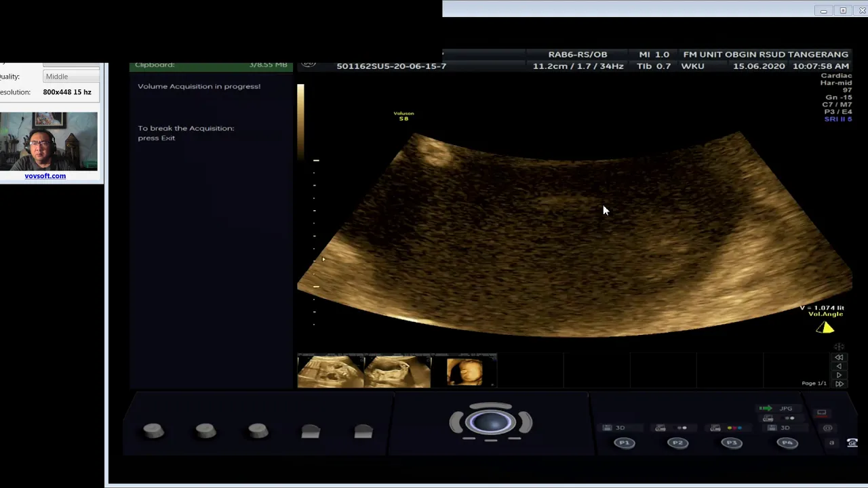Image resolution: width=868 pixels, height=488 pixels.
Task: Click the trackball's right arc key
Action: [x=525, y=423]
